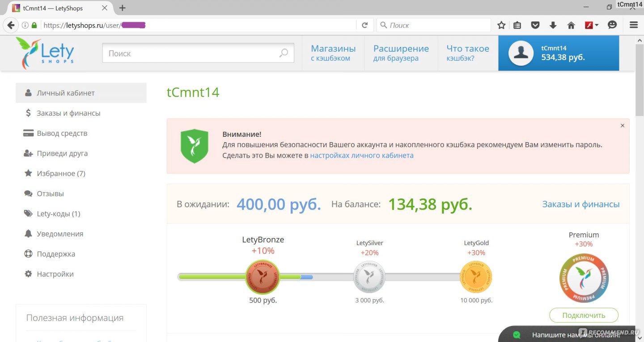Open new browser tab plus button

122,8
